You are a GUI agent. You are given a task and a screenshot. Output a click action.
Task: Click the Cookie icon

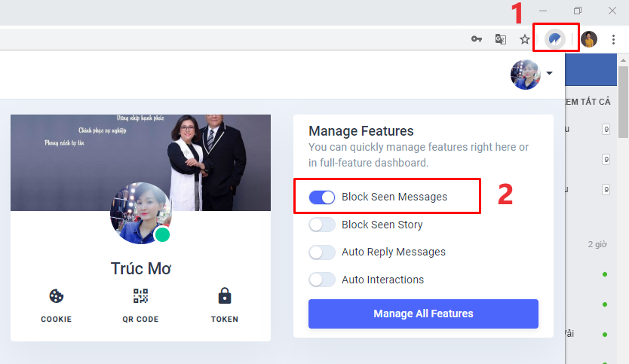(x=56, y=296)
